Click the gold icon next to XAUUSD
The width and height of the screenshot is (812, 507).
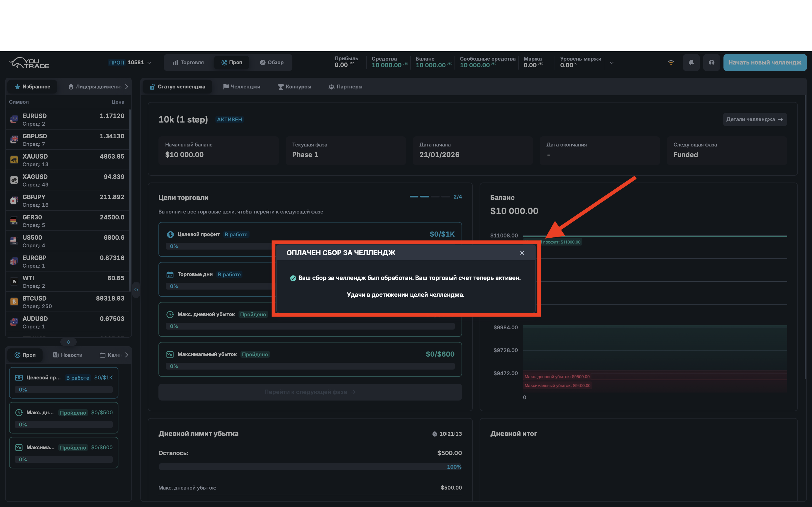(x=14, y=160)
